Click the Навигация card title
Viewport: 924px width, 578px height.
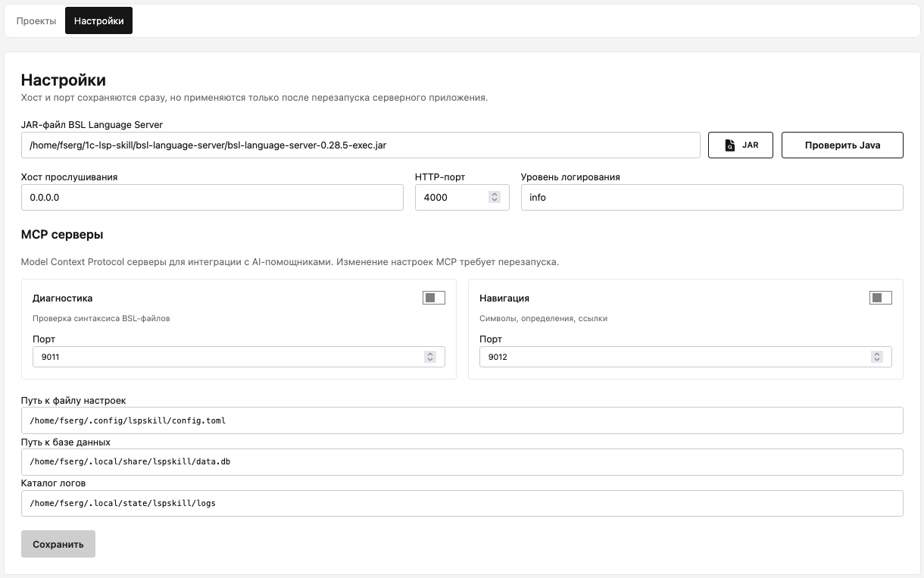click(504, 298)
